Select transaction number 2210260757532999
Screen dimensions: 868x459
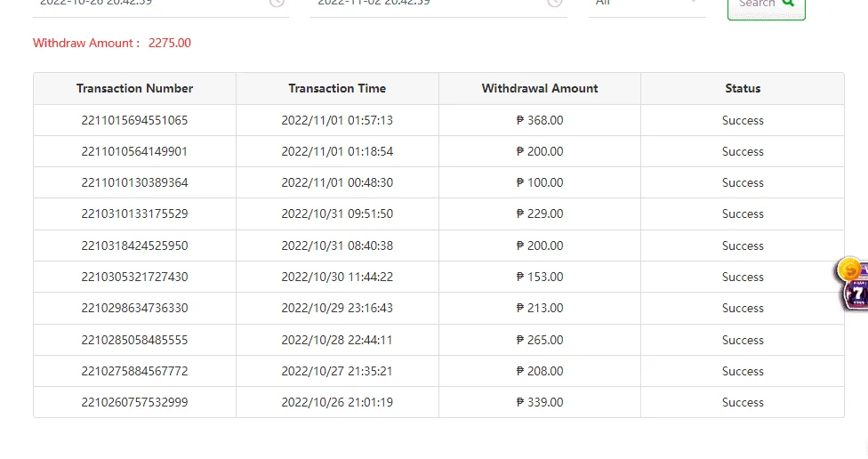pyautogui.click(x=134, y=403)
